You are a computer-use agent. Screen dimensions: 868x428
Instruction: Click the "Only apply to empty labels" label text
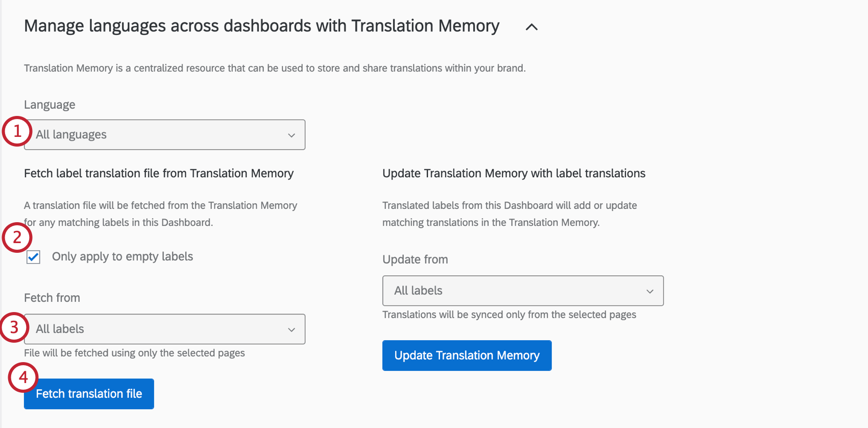pos(123,256)
